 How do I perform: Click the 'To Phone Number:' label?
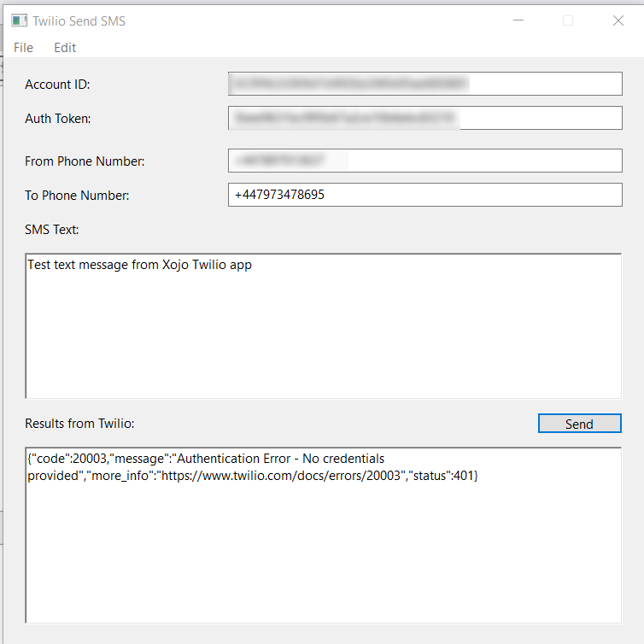(77, 196)
